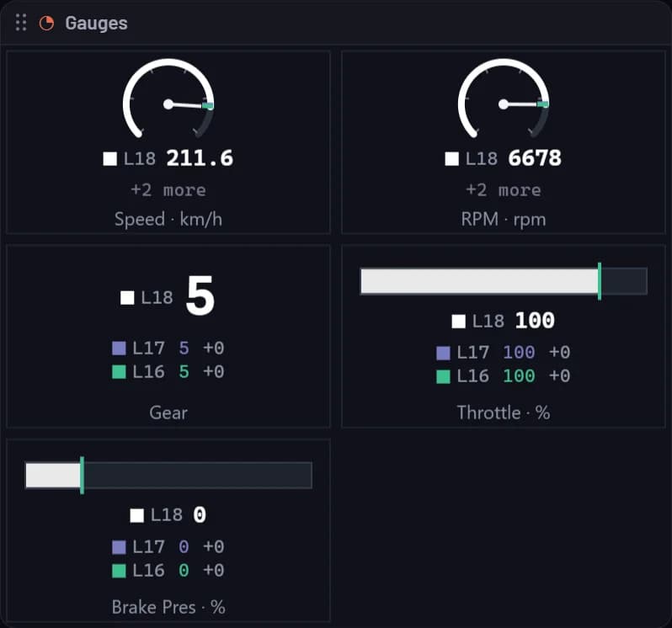Click the 'Brake Pres · %' label
Viewport: 672px width, 628px height.
pyautogui.click(x=168, y=607)
